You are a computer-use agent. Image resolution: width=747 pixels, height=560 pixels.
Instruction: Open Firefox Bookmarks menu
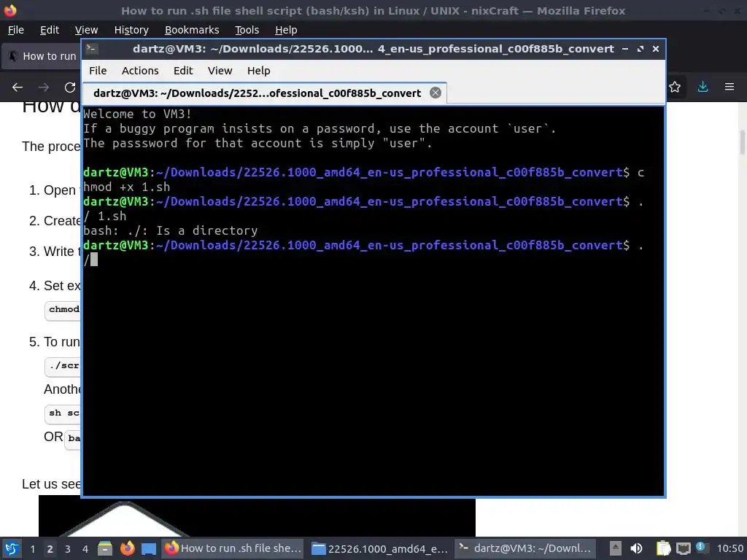(x=192, y=30)
